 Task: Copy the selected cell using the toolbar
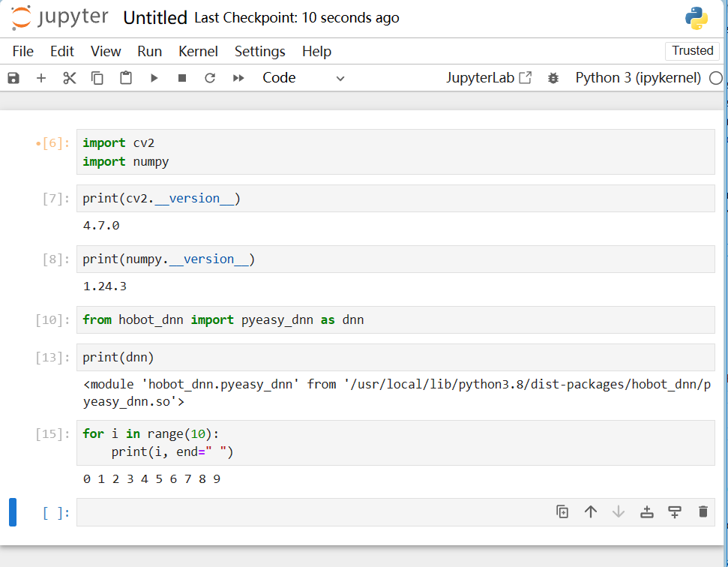pyautogui.click(x=97, y=78)
